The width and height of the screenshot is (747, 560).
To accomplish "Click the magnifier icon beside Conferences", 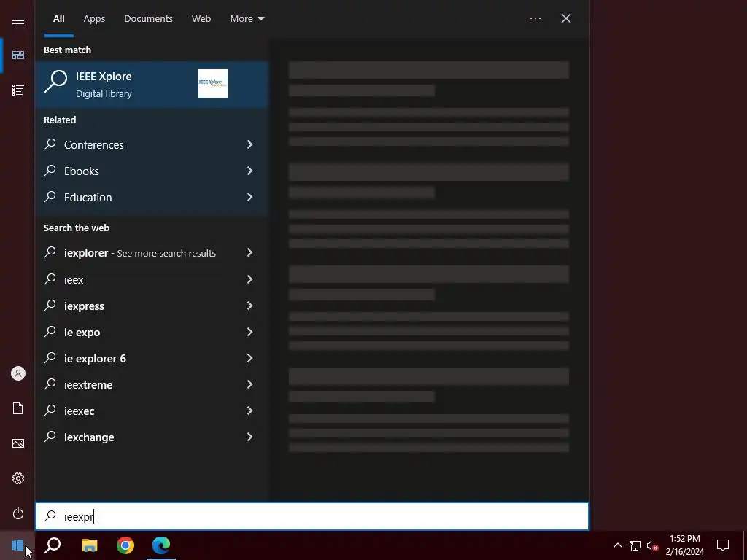I will pyautogui.click(x=50, y=144).
